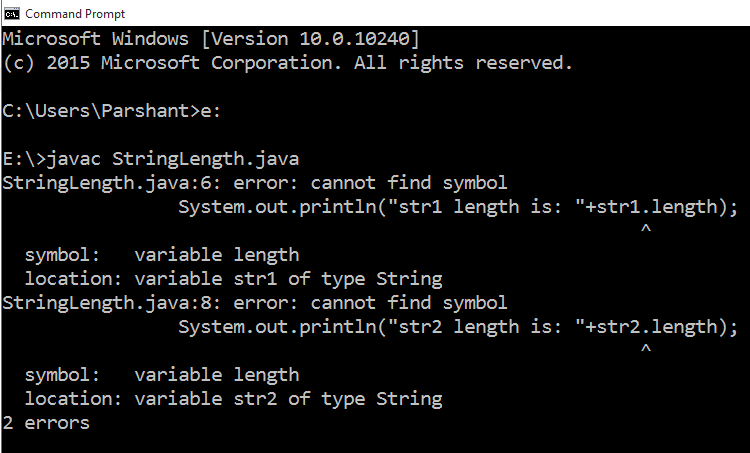Click the caret marker under str1.length
The width and height of the screenshot is (750, 453).
646,231
